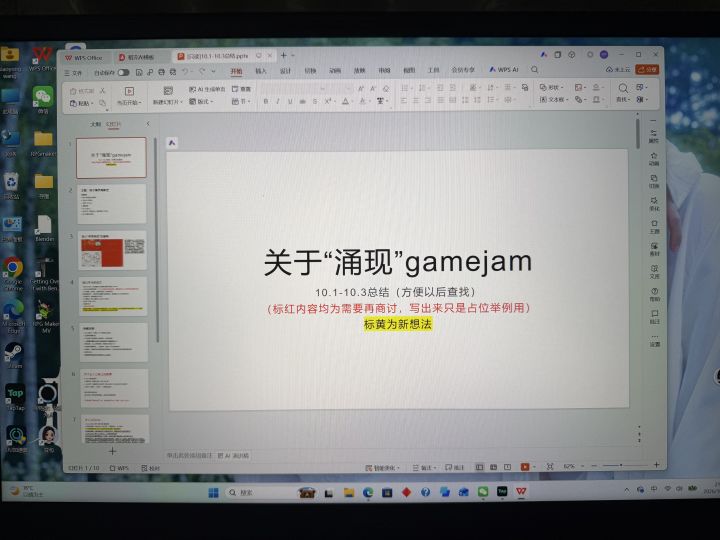Toggle bold formatting
This screenshot has height=540, width=720.
click(265, 101)
